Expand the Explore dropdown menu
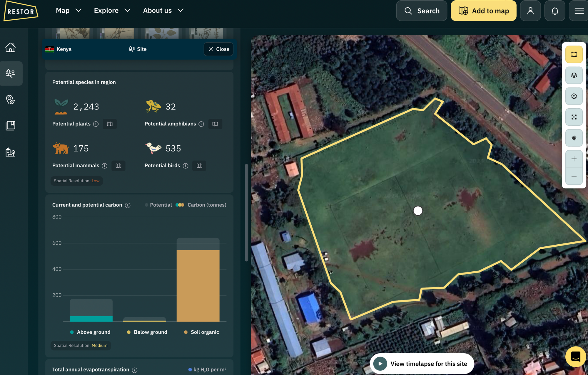 pyautogui.click(x=112, y=11)
